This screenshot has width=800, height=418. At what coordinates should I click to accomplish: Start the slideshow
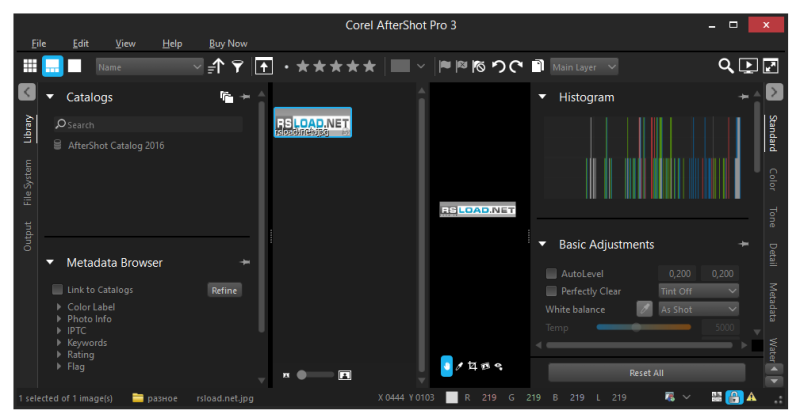click(x=748, y=66)
